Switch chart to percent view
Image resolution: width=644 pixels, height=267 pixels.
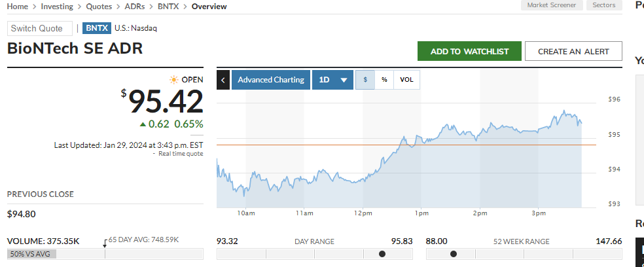pos(384,80)
